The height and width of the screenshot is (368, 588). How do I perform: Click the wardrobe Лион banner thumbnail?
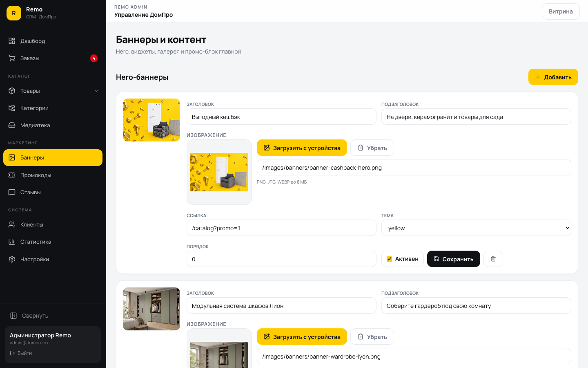tap(151, 309)
